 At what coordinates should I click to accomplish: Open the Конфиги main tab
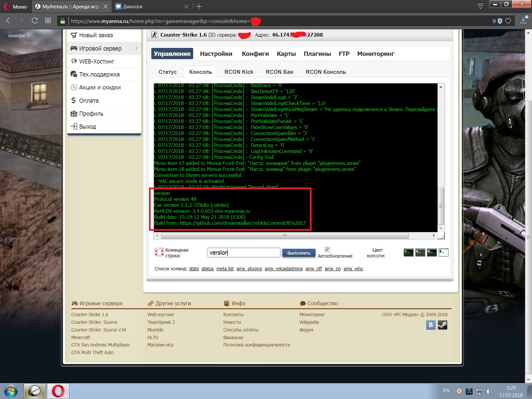(x=255, y=54)
